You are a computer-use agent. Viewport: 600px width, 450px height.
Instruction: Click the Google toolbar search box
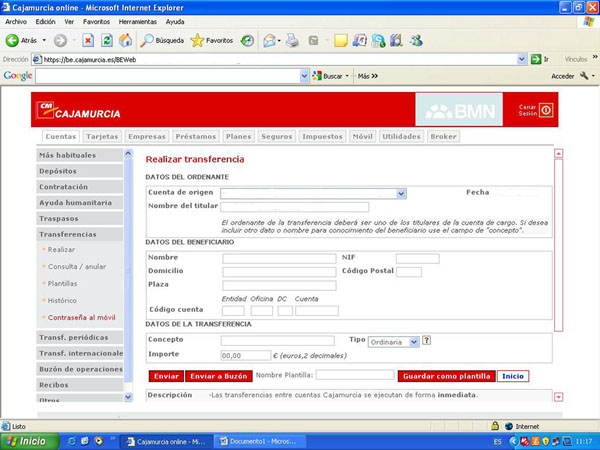(168, 76)
